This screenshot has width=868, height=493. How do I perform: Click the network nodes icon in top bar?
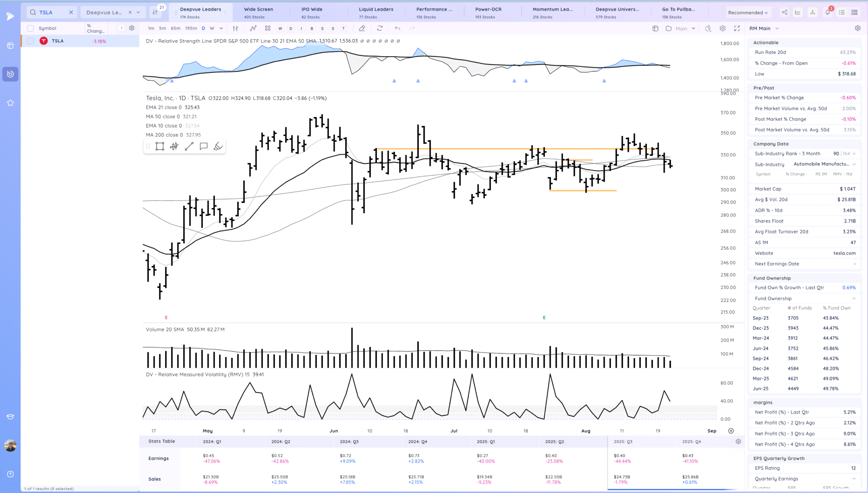[x=812, y=12]
